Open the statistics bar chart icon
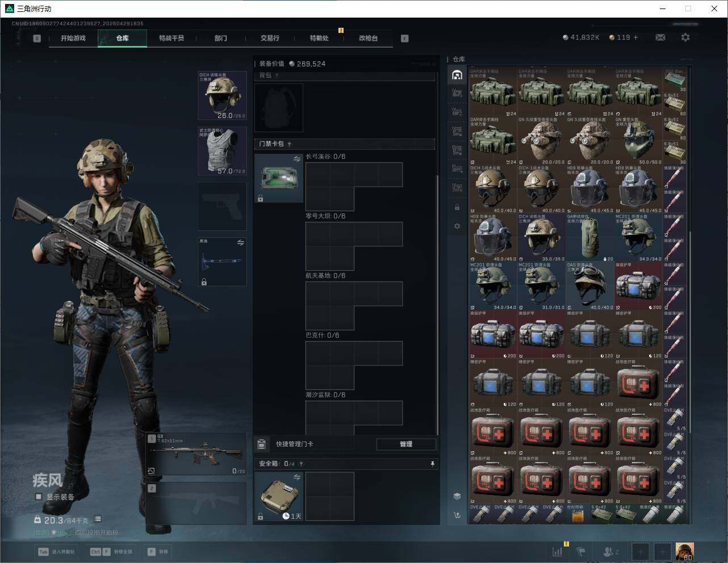The image size is (728, 563). tap(558, 551)
